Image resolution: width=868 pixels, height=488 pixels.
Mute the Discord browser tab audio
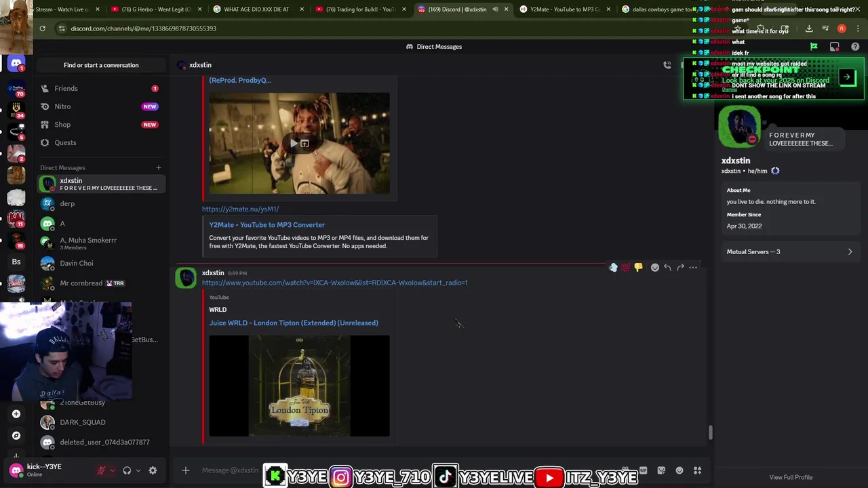click(495, 9)
